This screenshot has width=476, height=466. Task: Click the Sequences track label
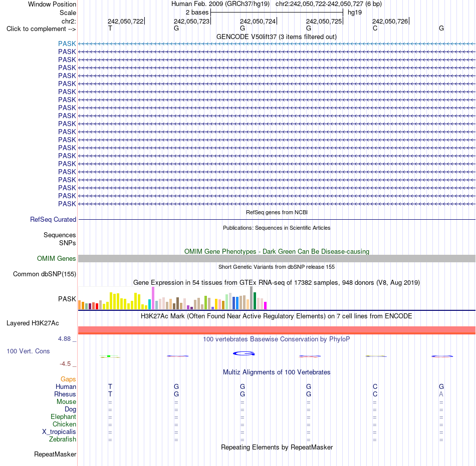click(x=60, y=235)
